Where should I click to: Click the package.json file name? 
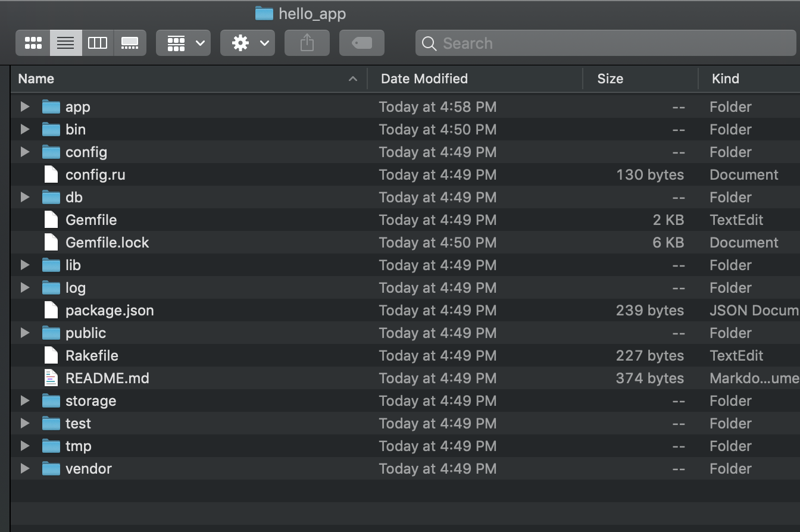[x=110, y=310]
